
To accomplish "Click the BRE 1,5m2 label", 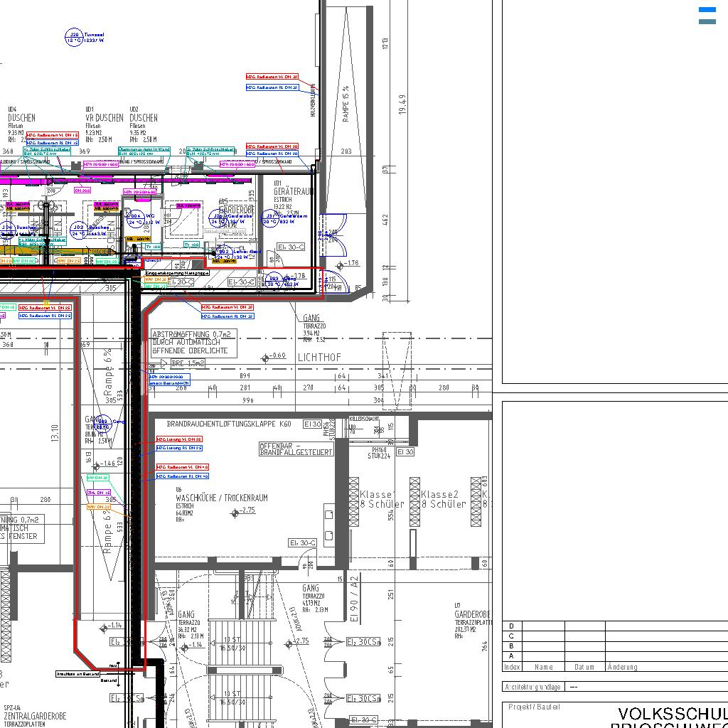I will (188, 363).
